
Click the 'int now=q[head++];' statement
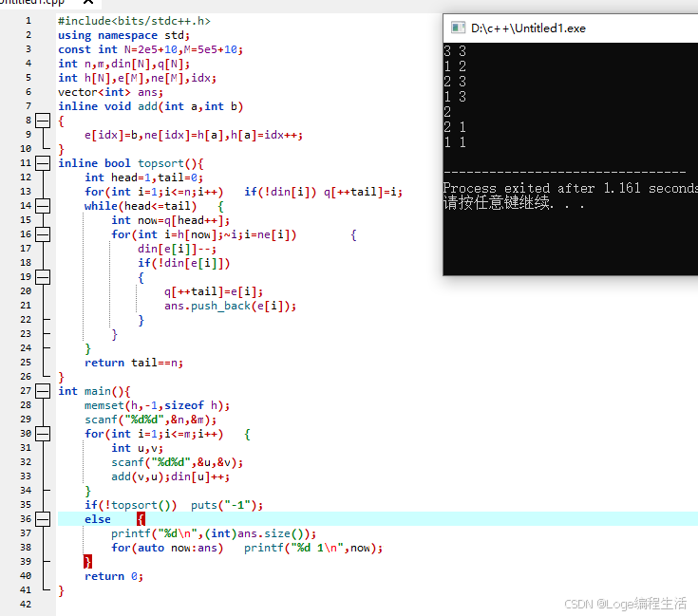coord(171,220)
